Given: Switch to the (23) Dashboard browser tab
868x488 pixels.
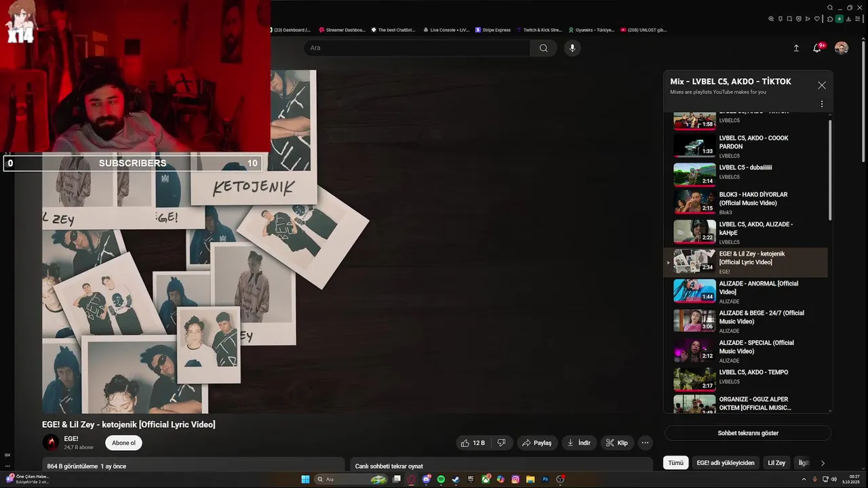Looking at the screenshot, I should click(x=290, y=30).
